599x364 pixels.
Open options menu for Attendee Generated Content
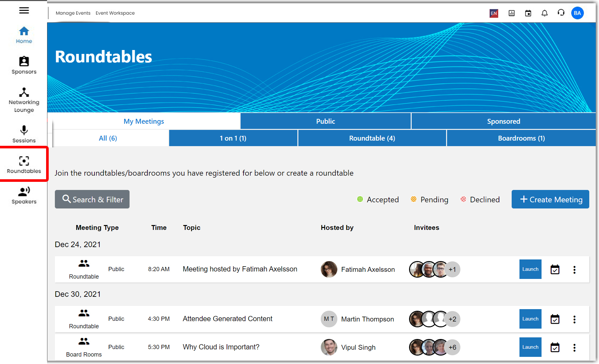574,320
